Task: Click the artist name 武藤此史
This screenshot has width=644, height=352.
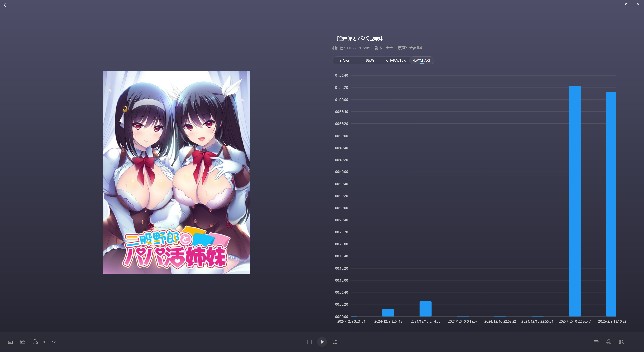Action: coord(416,48)
